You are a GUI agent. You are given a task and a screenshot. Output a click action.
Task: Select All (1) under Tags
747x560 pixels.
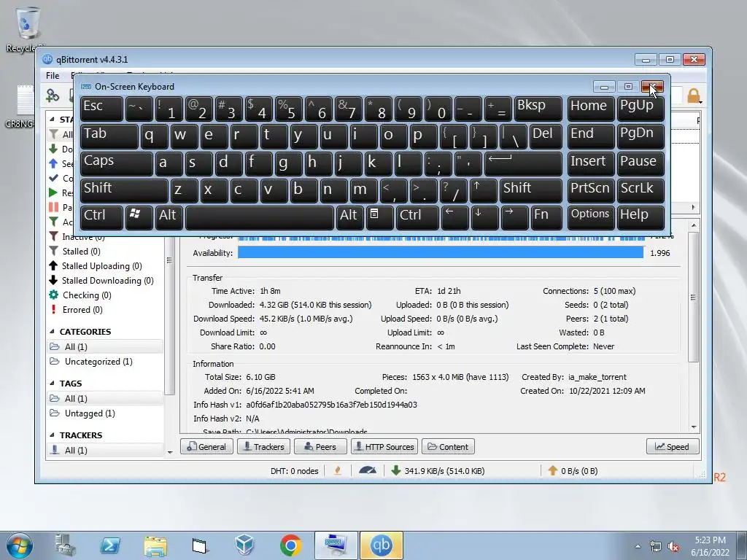click(105, 399)
